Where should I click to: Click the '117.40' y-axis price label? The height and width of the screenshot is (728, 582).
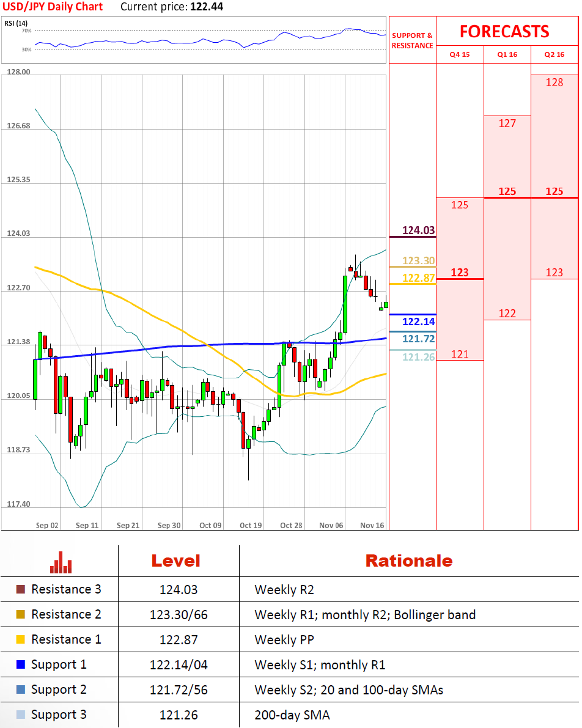[18, 504]
